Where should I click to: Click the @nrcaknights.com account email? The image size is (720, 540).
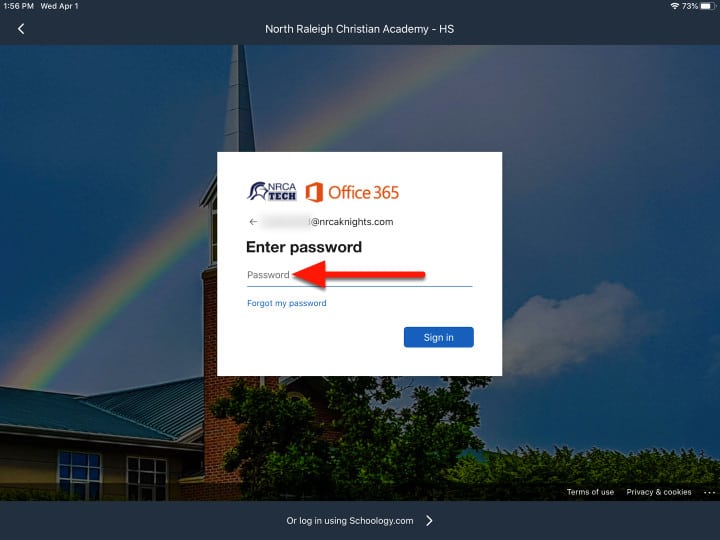(327, 222)
